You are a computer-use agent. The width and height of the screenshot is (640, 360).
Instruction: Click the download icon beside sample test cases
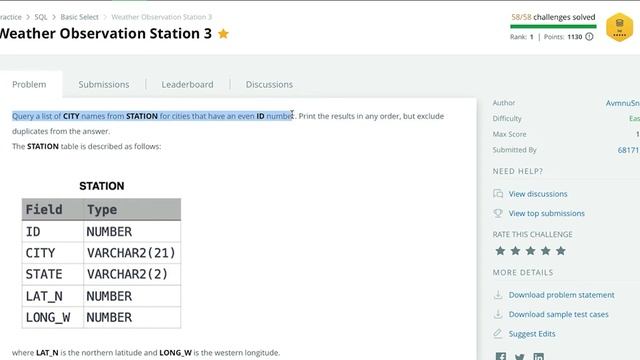[498, 314]
